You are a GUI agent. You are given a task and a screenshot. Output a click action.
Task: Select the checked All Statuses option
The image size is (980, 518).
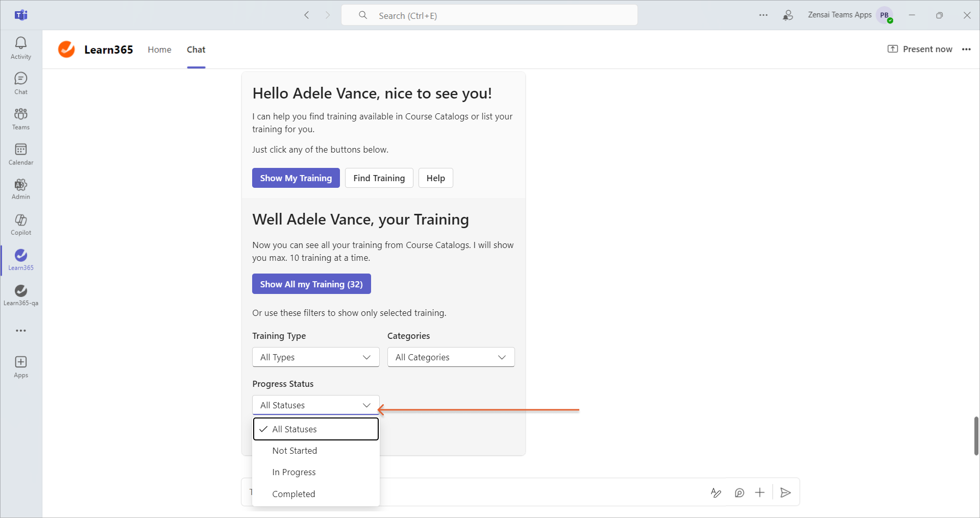(316, 429)
